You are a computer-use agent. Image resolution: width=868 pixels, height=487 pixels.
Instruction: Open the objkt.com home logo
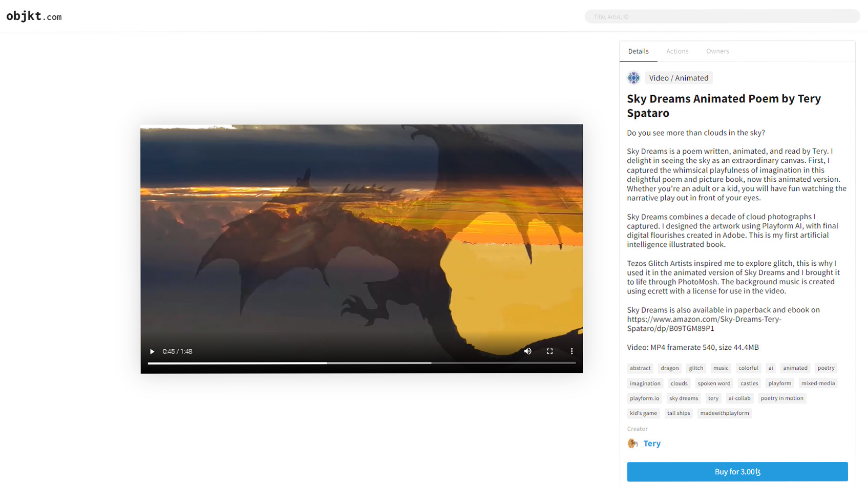[x=34, y=16]
